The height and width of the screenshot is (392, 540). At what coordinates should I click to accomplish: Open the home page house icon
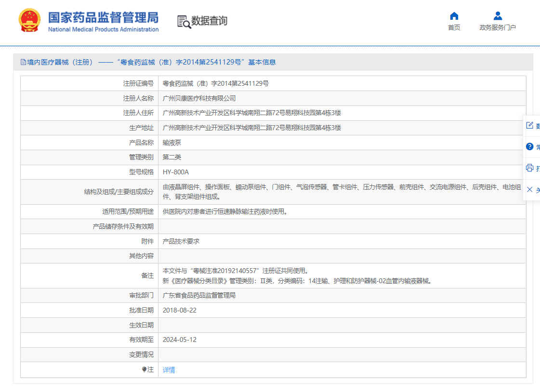pyautogui.click(x=454, y=16)
